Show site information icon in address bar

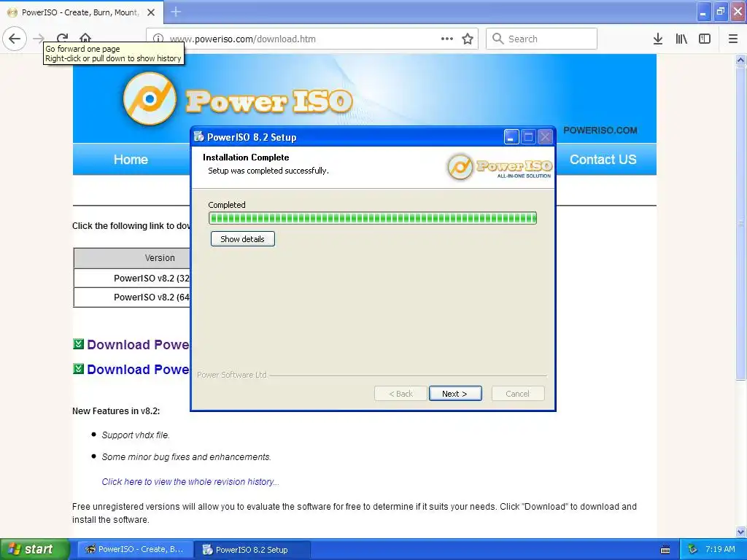158,39
